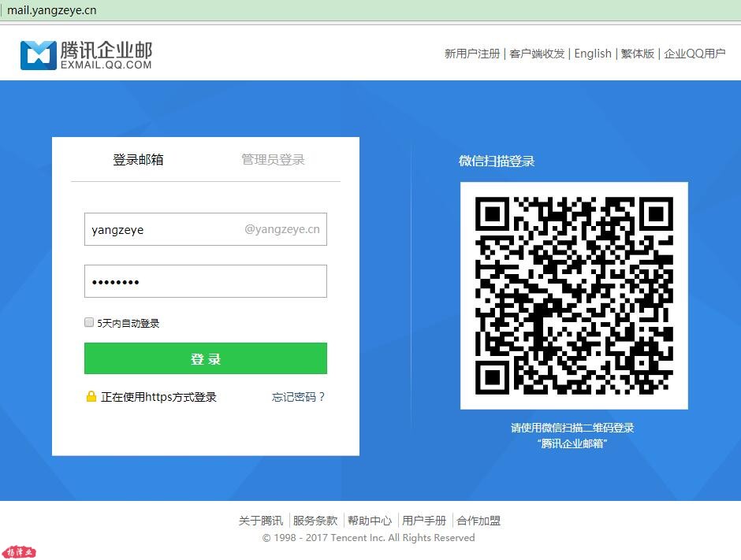Open the 帮助中心 footer link
The height and width of the screenshot is (560, 741).
pos(370,521)
